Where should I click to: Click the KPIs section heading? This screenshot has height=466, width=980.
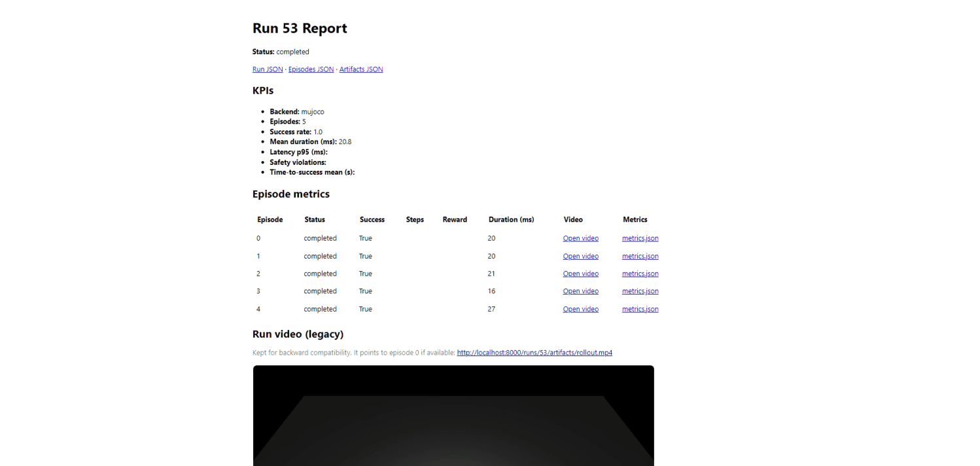point(263,90)
